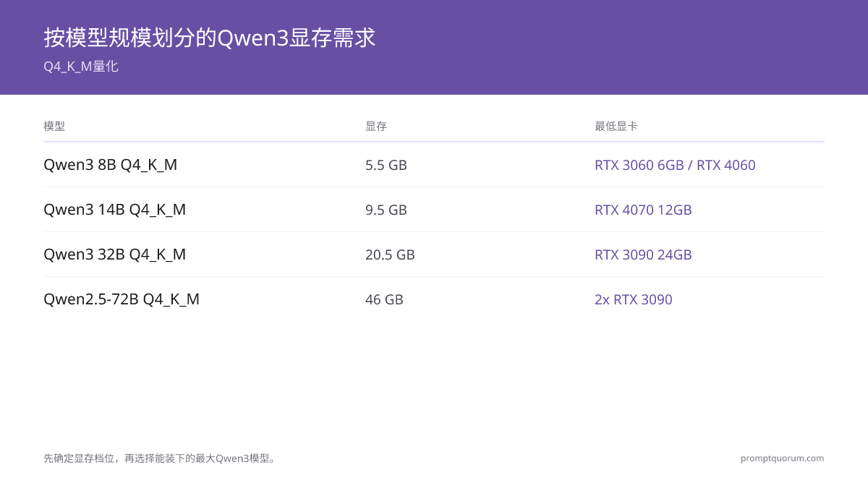Open the promptquorum.com footer link
The image size is (868, 488).
pos(782,458)
